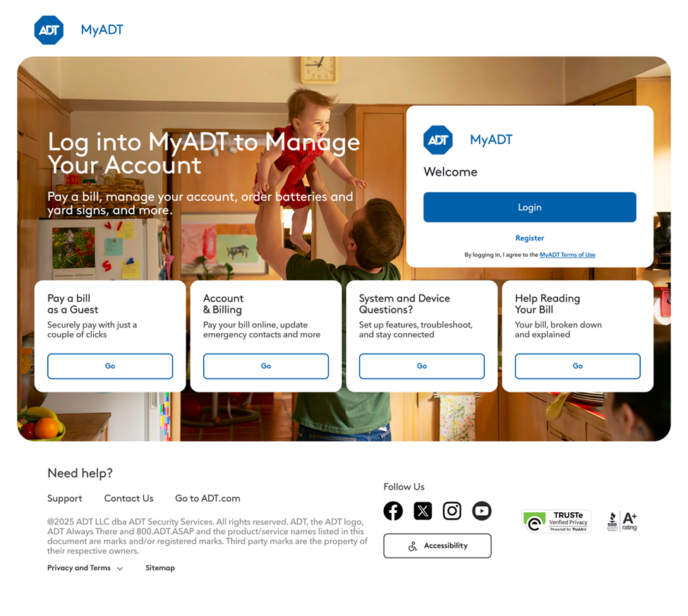Click 'Securely pay with just a couple of clicks'
This screenshot has height=616, width=688.
point(92,330)
